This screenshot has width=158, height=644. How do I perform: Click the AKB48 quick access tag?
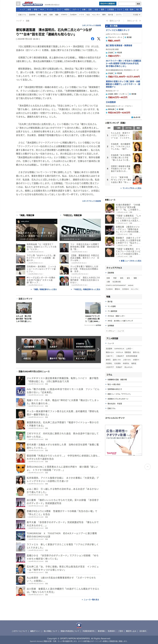pyautogui.click(x=131, y=285)
